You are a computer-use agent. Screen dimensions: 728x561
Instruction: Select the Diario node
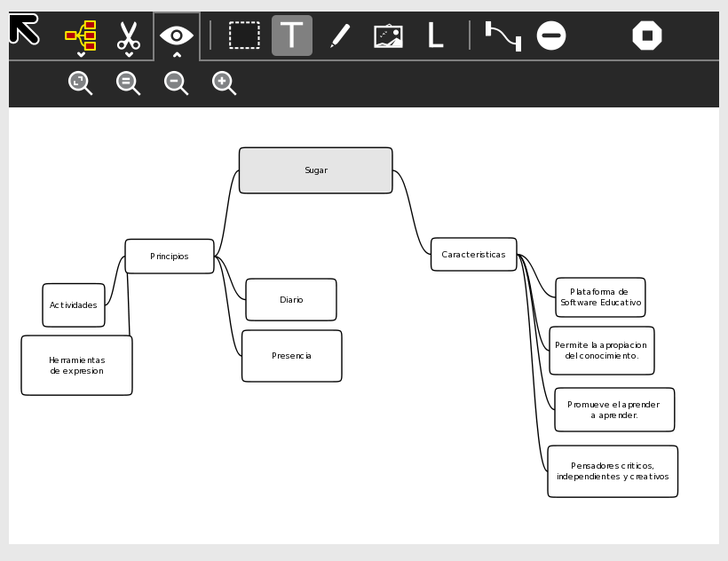click(291, 300)
